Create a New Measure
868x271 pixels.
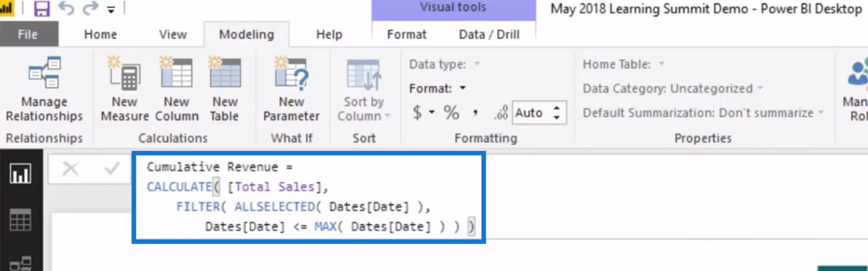click(x=125, y=89)
